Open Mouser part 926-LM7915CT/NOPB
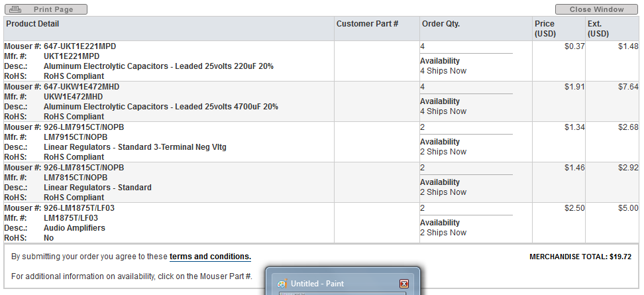The width and height of the screenshot is (644, 295). click(x=83, y=127)
